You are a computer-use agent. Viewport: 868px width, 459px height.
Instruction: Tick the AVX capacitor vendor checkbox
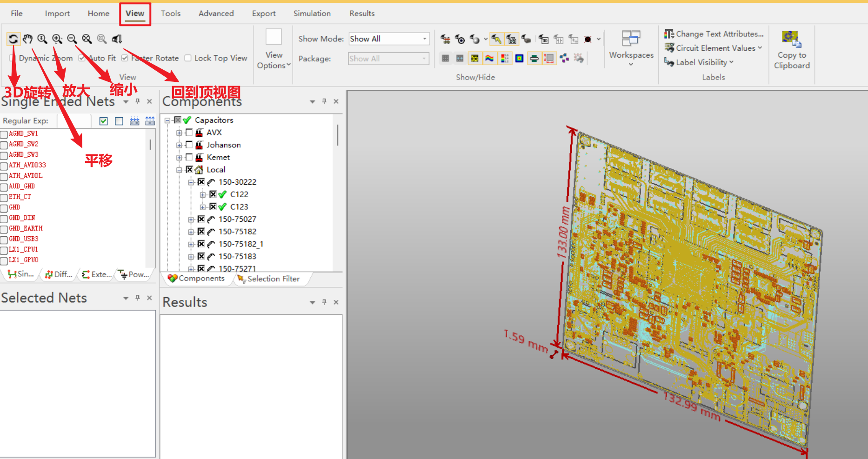[x=189, y=132]
